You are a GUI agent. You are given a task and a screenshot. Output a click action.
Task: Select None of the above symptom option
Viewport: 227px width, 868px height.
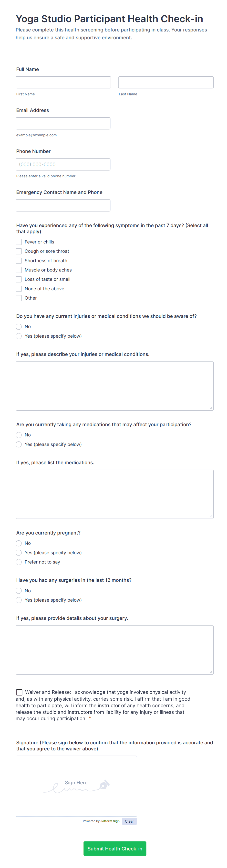pos(19,288)
